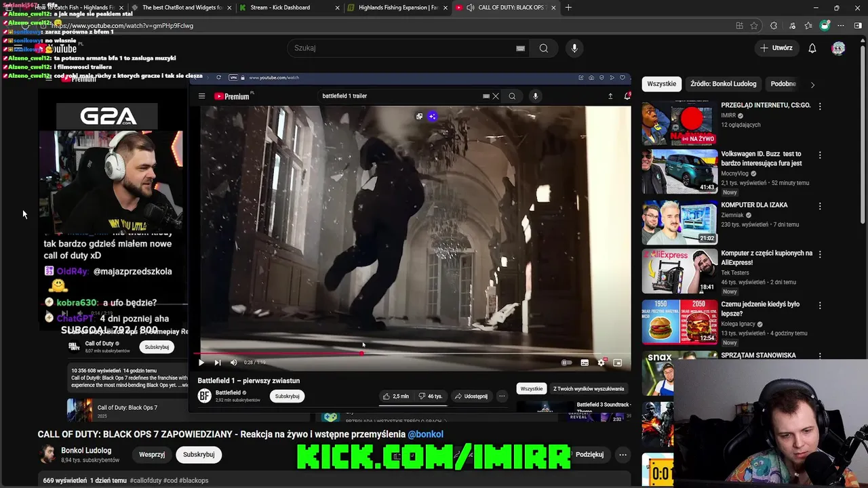Open a new browser tab
868x488 pixels.
(568, 7)
